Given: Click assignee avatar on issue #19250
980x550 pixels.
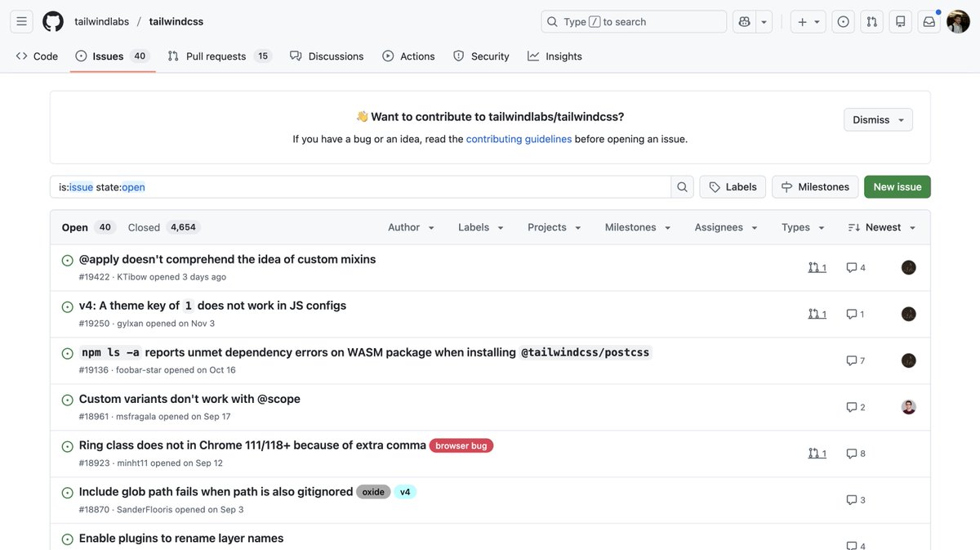Looking at the screenshot, I should pos(908,314).
